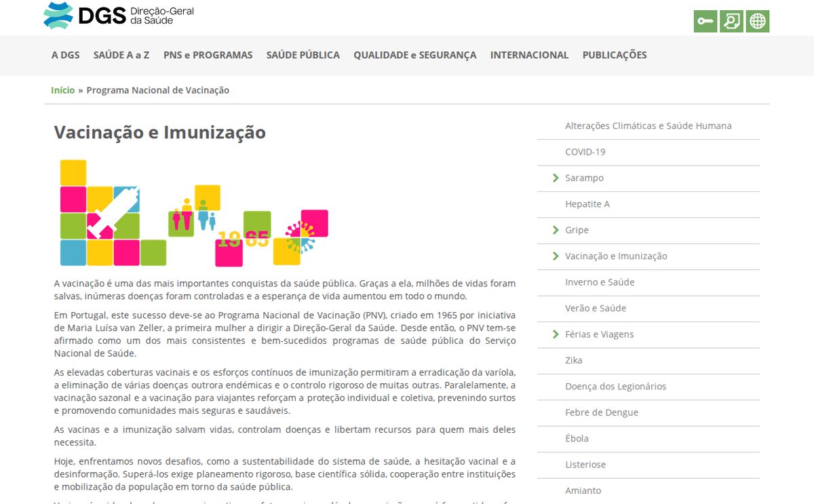Click the Vacinação e Imunização page heading
Image resolution: width=814 pixels, height=504 pixels.
click(160, 132)
